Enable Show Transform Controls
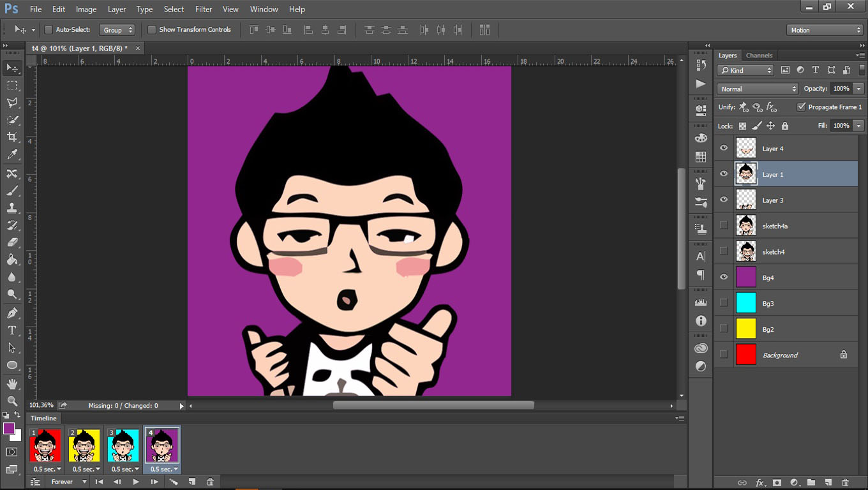Screen dimensions: 868x490 [x=152, y=29]
